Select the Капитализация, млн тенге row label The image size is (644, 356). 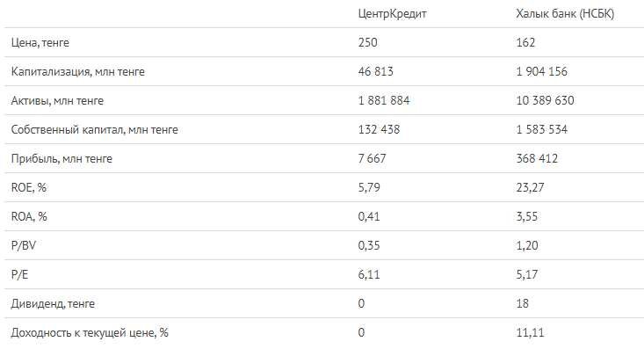[78, 72]
